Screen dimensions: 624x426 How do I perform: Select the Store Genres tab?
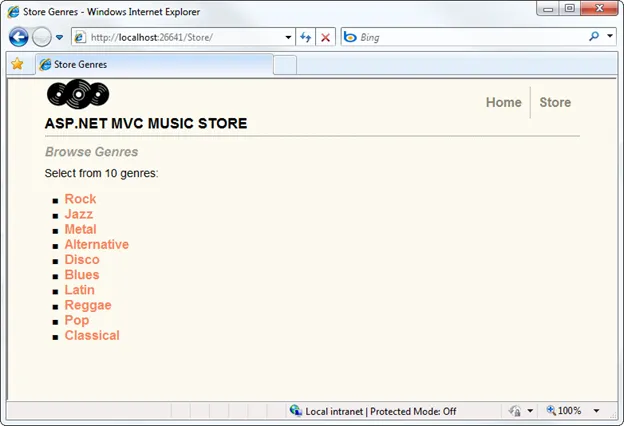[150, 65]
